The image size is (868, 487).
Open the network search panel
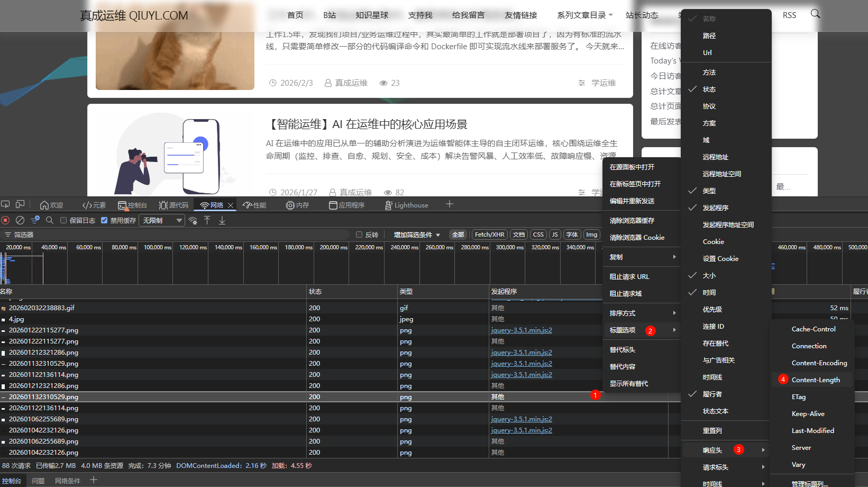pos(50,220)
